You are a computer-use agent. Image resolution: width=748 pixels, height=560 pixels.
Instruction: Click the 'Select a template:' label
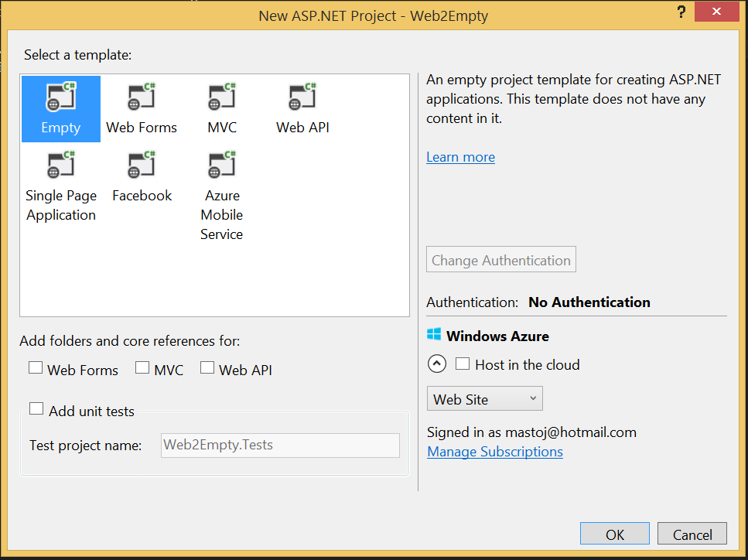pos(78,55)
